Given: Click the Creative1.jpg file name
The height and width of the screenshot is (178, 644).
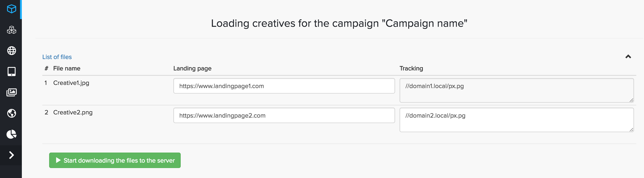Looking at the screenshot, I should click(71, 83).
